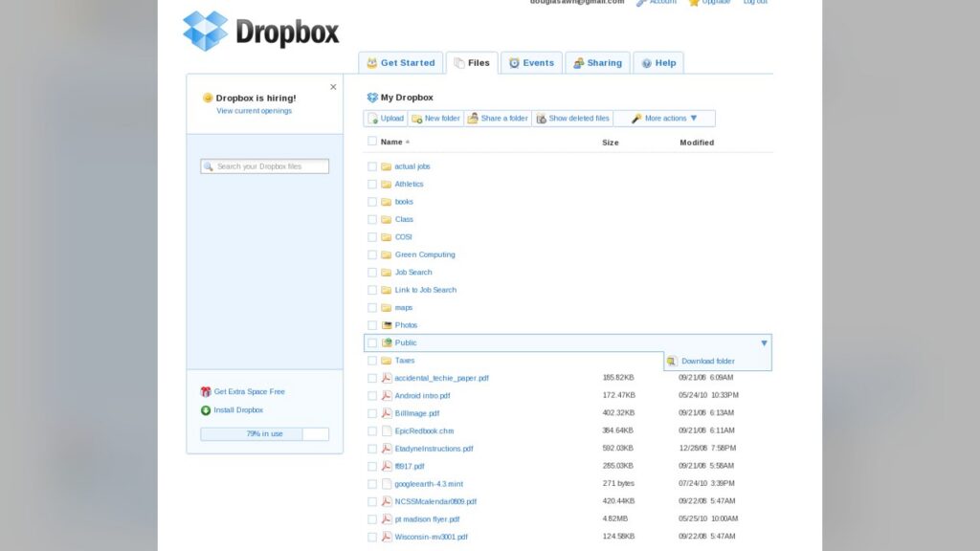Click the Get Extra Space Free link
The width and height of the screenshot is (980, 551).
250,391
